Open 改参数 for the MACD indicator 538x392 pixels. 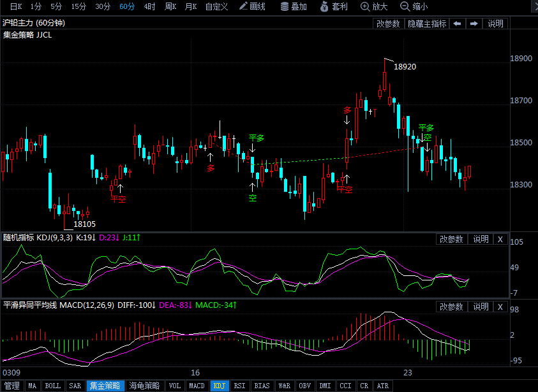click(452, 307)
